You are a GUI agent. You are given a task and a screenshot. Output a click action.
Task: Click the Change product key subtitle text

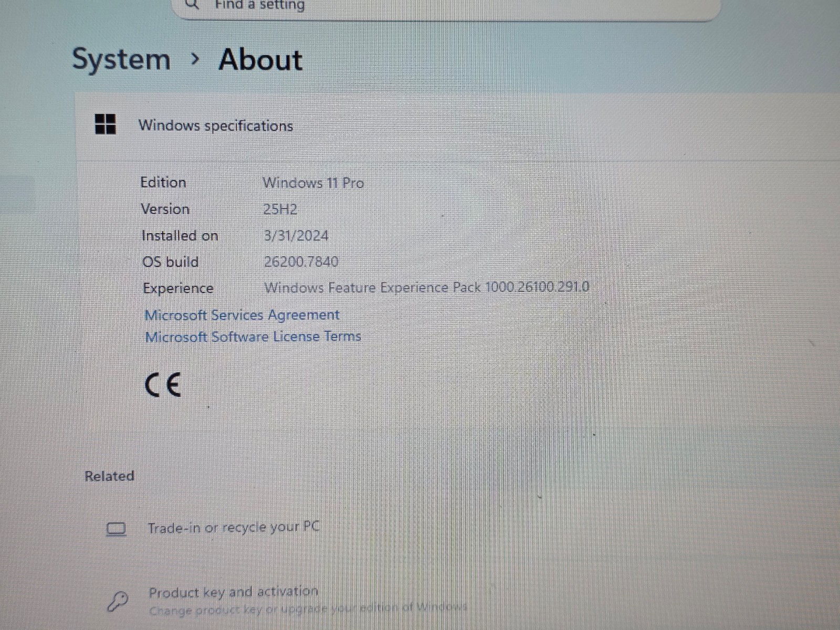coord(308,609)
